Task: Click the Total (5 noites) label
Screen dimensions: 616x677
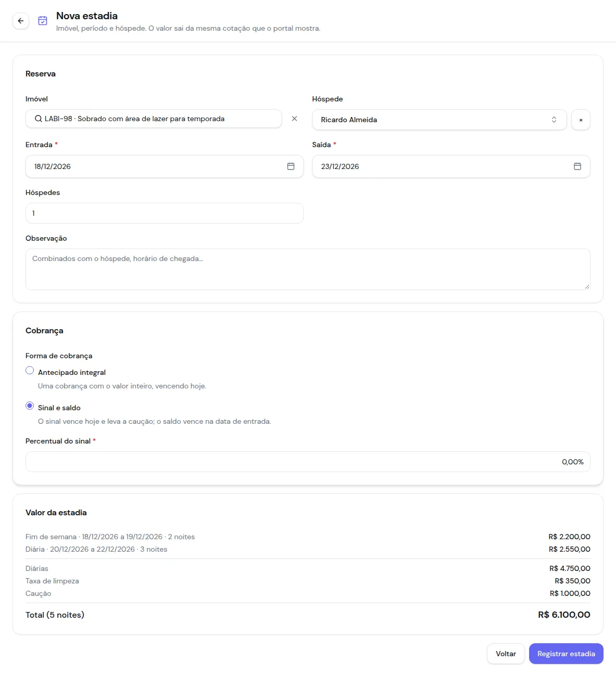Action: coord(55,615)
